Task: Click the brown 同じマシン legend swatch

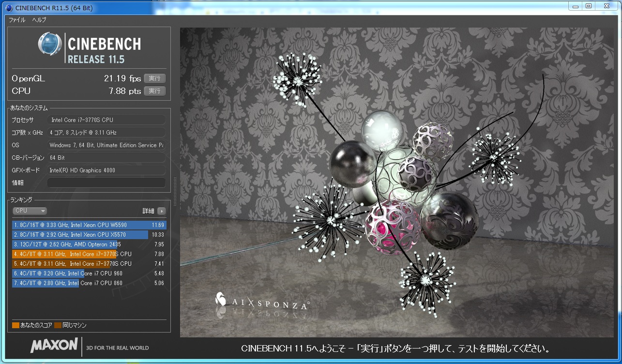Action: 58,325
